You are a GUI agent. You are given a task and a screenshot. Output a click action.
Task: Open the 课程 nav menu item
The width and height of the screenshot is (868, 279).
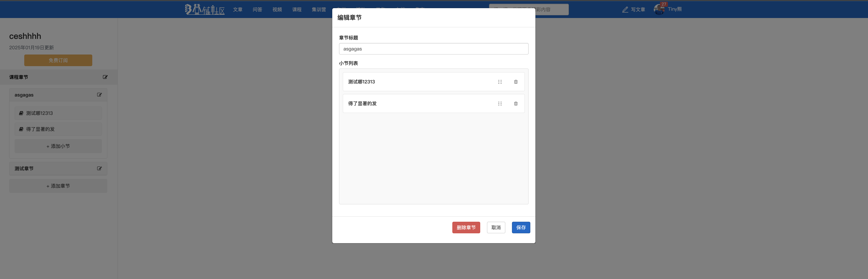[x=297, y=10]
